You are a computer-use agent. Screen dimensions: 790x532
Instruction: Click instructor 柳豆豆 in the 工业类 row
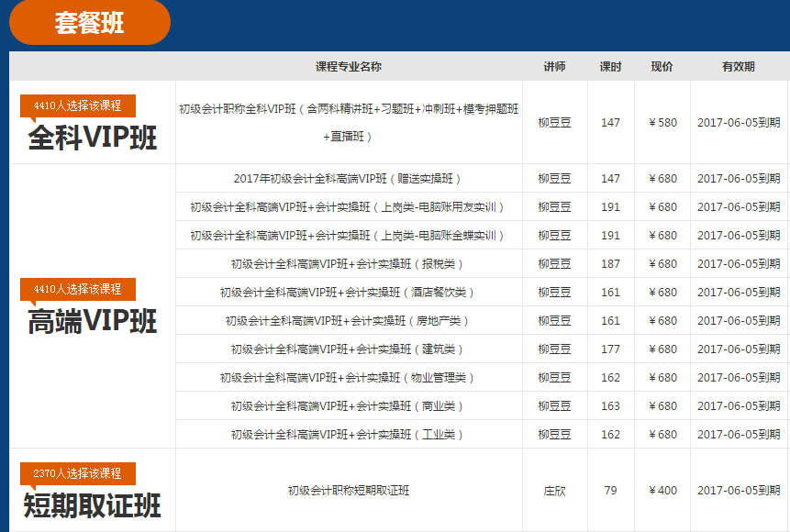click(555, 435)
